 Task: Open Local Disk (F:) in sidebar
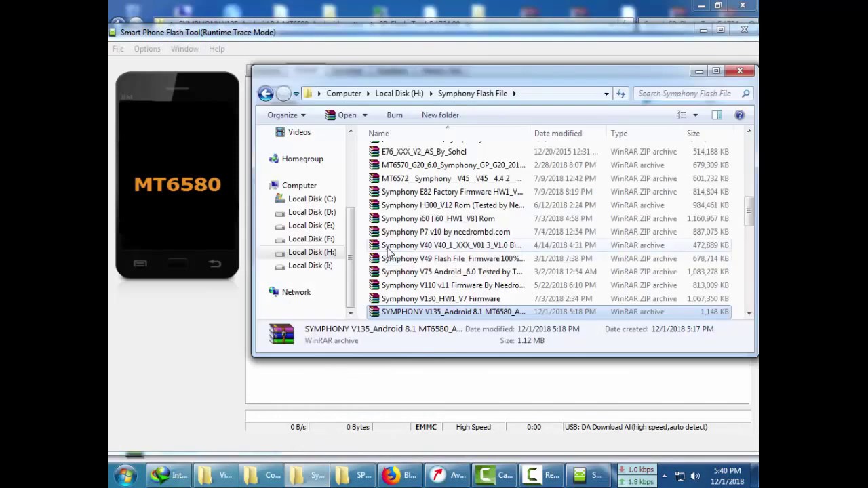coord(311,239)
